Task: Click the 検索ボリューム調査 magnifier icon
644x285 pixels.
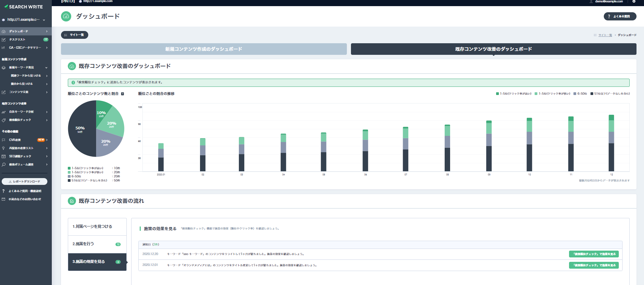Action: coord(4,164)
